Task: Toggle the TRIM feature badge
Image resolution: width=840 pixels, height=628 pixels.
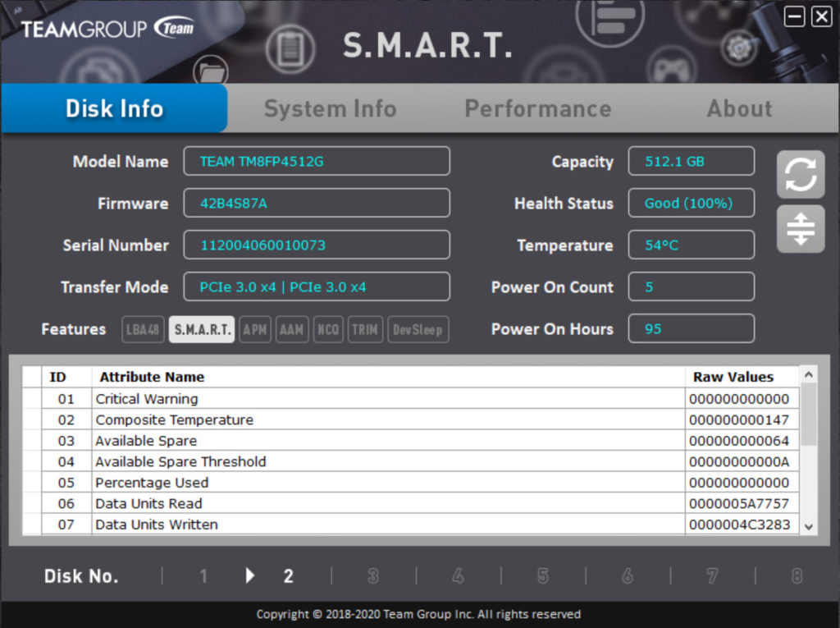Action: (365, 328)
